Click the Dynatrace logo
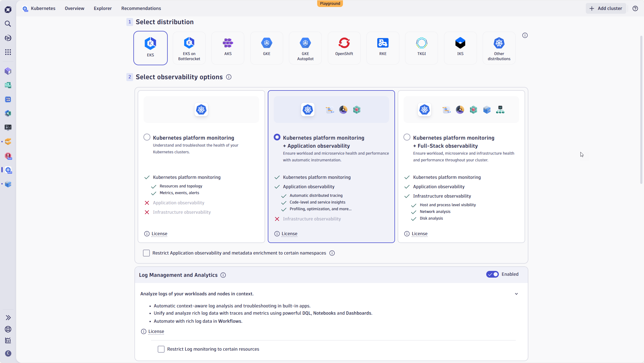The image size is (644, 363). (8, 9)
